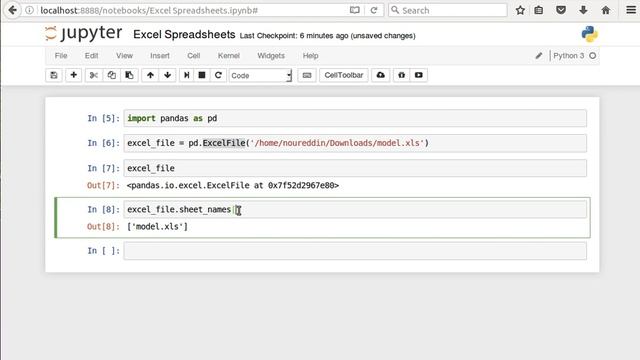Image resolution: width=640 pixels, height=360 pixels.
Task: Click the cloud upload toolbar icon
Action: click(380, 75)
